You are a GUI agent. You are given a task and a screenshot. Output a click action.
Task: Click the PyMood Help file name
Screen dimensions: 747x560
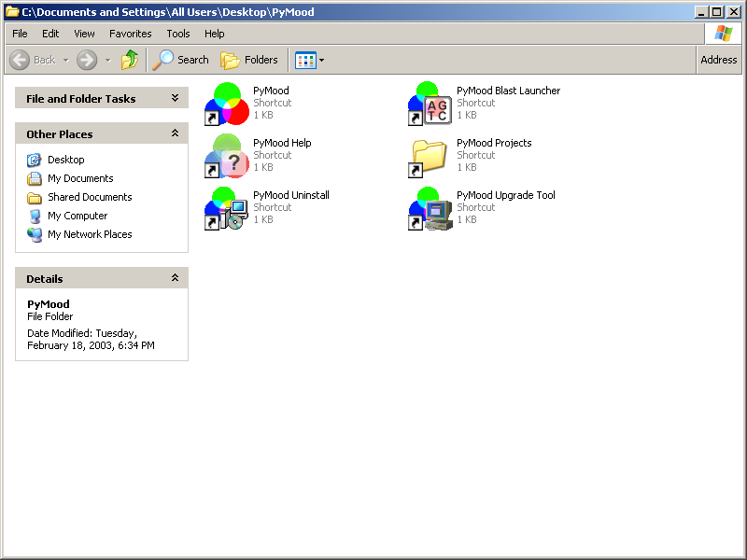point(282,143)
